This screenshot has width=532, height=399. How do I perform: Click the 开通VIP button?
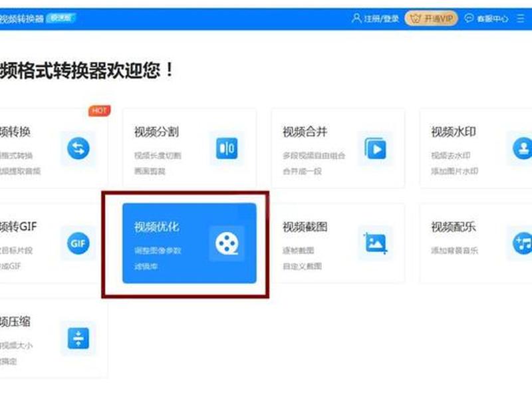431,19
